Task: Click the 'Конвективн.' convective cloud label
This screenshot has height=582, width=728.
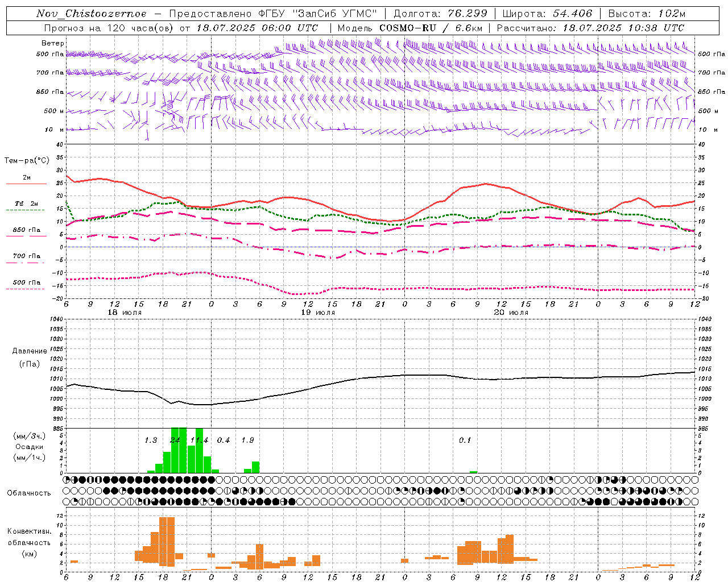Action: [x=29, y=531]
